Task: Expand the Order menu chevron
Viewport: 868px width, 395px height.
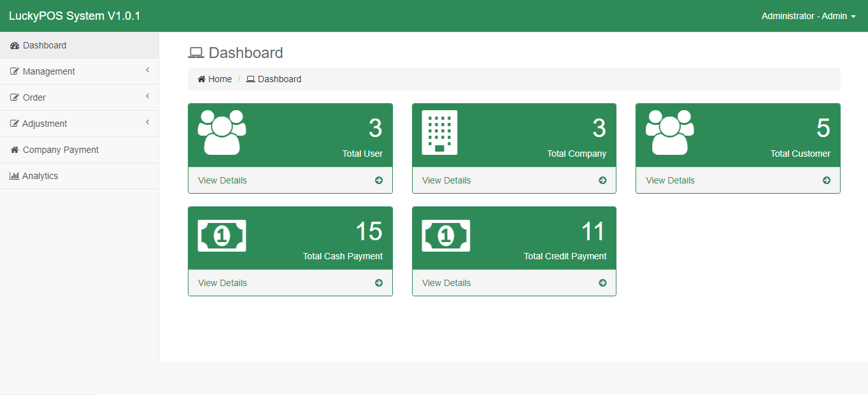Action: point(147,96)
